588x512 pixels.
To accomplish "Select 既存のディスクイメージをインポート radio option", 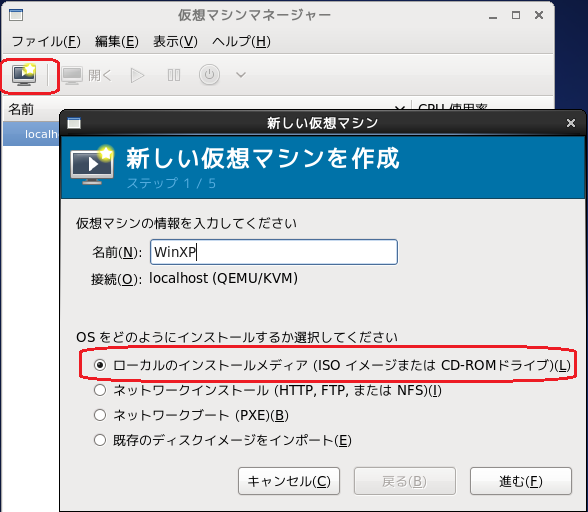I will coord(223,440).
